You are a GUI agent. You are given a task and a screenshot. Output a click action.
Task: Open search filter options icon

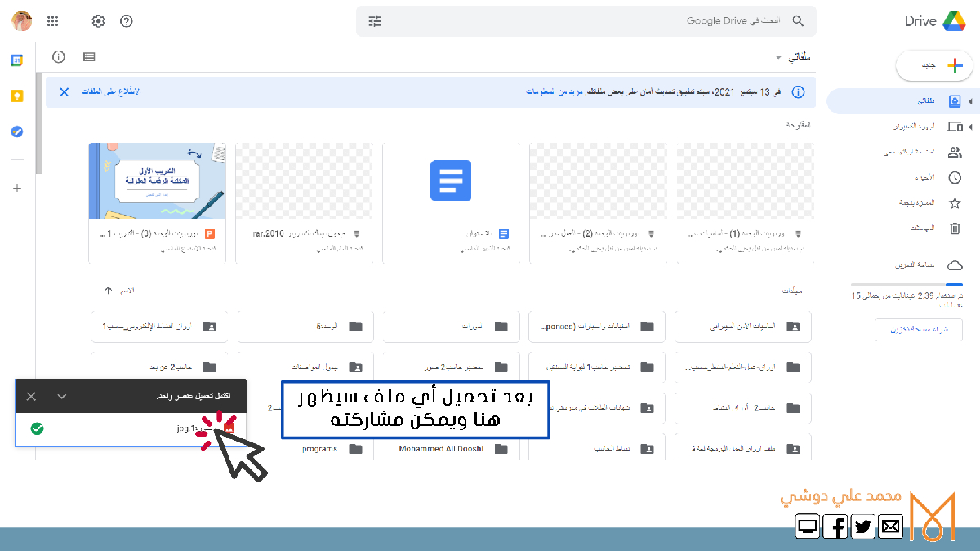click(x=375, y=21)
